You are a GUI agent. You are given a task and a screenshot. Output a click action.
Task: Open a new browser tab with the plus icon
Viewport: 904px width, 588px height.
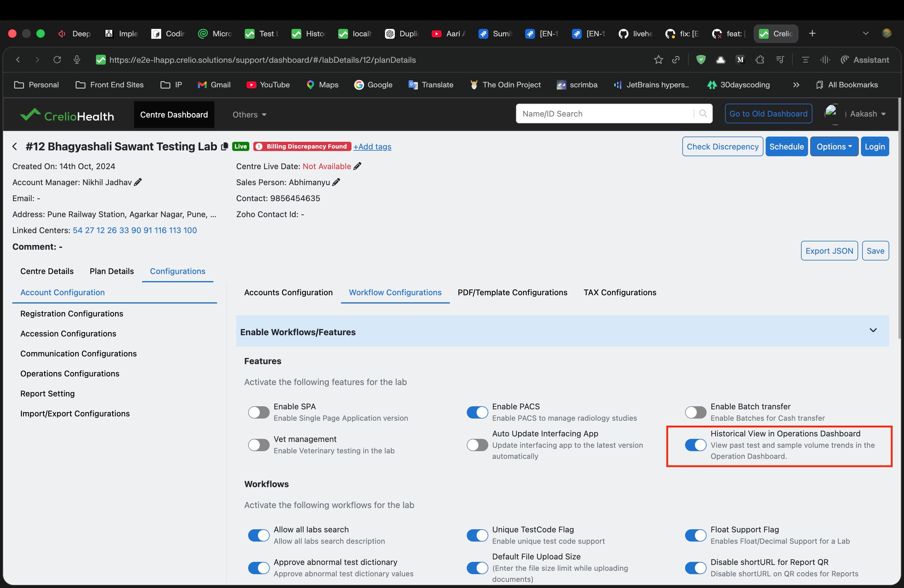click(812, 34)
